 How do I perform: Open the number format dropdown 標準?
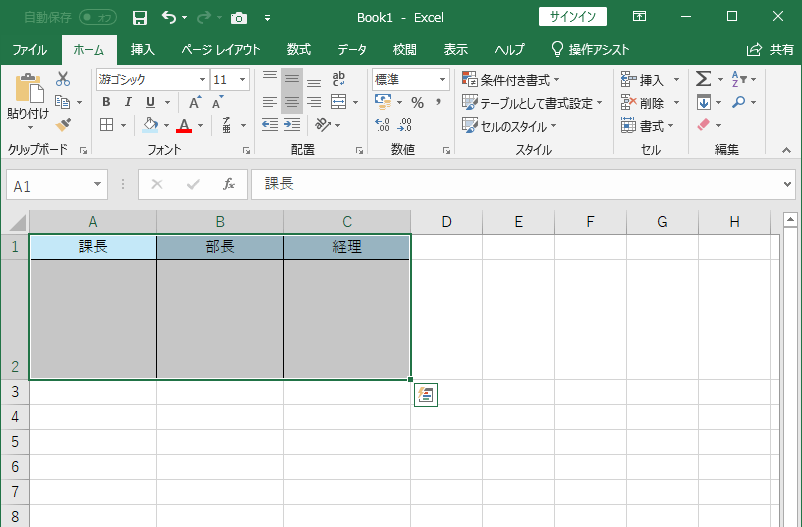pyautogui.click(x=442, y=79)
